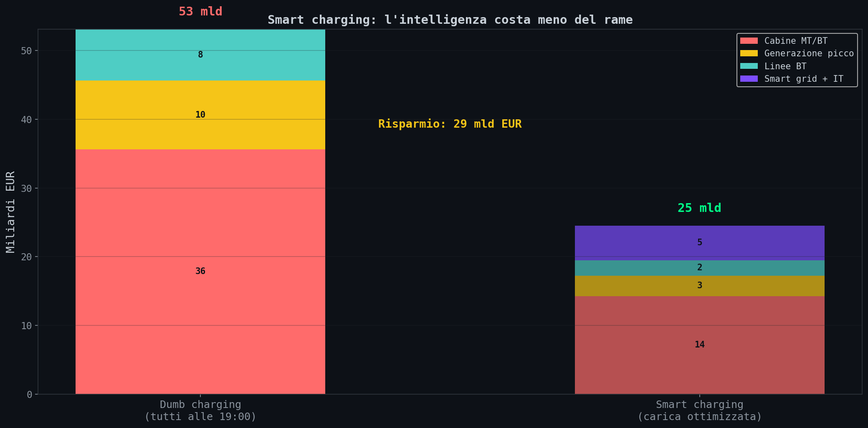Click the Risparmio: 29 mld EUR annotation
Viewport: 868px width, 428px height.
pyautogui.click(x=450, y=123)
